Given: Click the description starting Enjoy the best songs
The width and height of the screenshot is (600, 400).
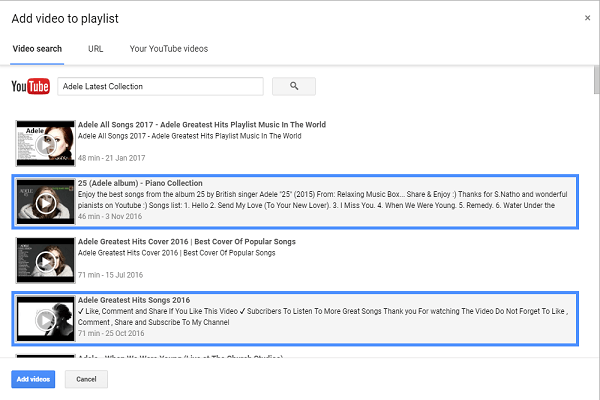Looking at the screenshot, I should pos(323,200).
